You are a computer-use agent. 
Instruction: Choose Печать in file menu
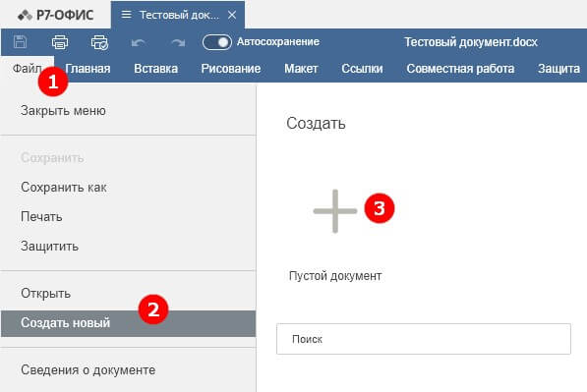coord(41,216)
